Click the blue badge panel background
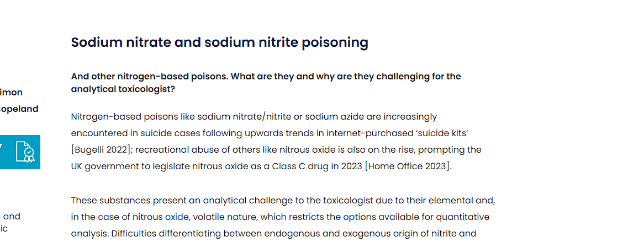The height and width of the screenshot is (242, 644). pos(20,152)
